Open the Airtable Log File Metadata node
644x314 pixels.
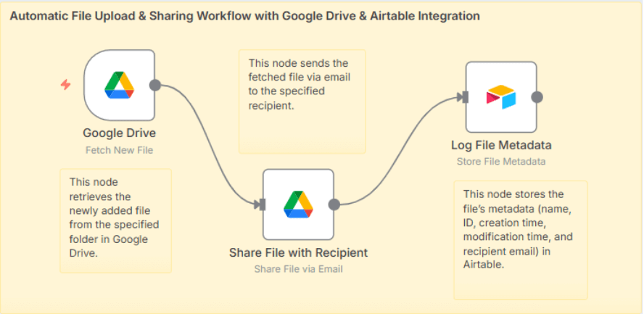click(501, 97)
